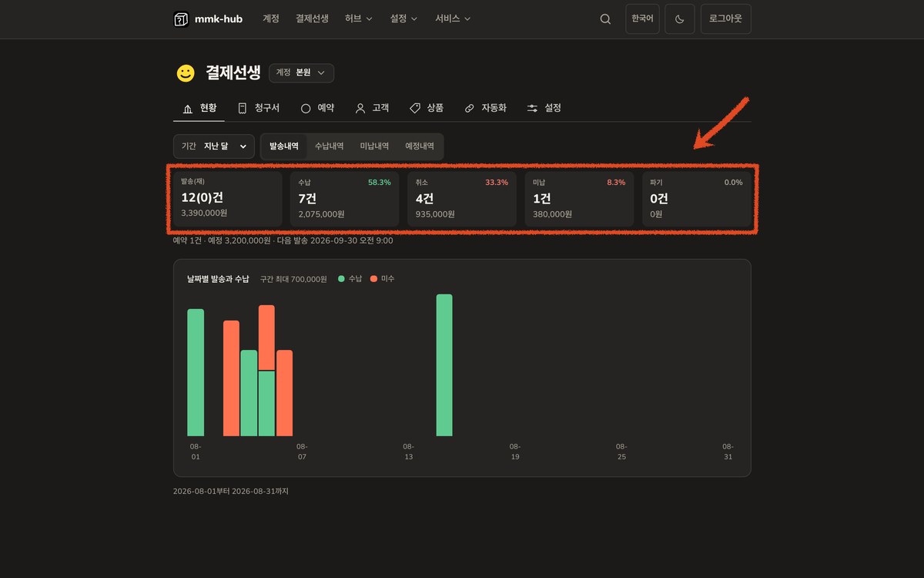Click the 58.3% percentage in 수납 card
924x578 pixels.
click(379, 183)
